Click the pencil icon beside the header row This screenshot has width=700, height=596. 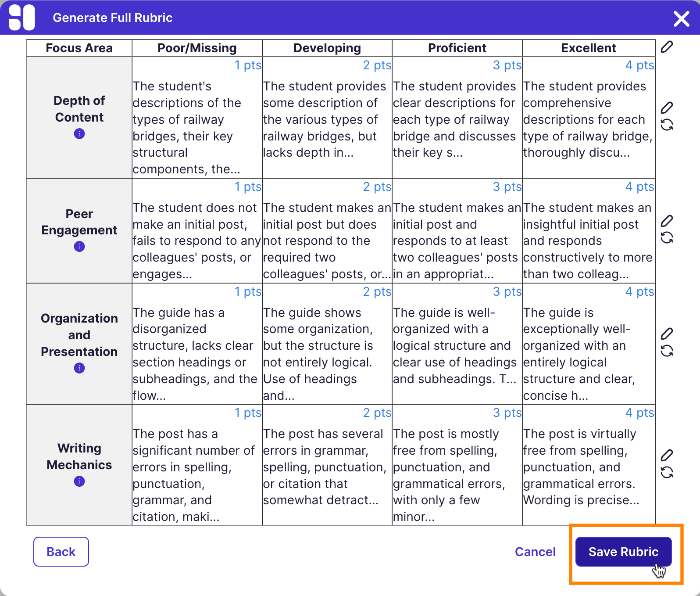pyautogui.click(x=667, y=47)
